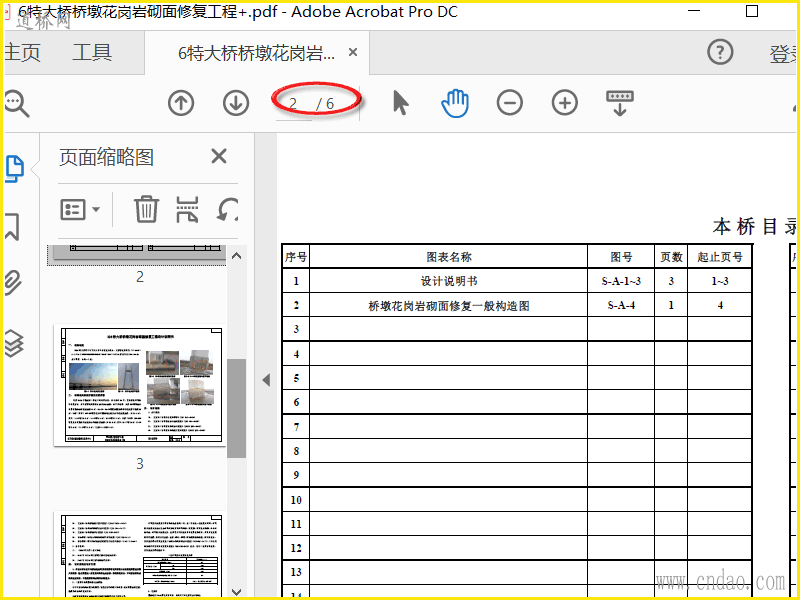Click the 登录 sign-in link

[x=783, y=54]
